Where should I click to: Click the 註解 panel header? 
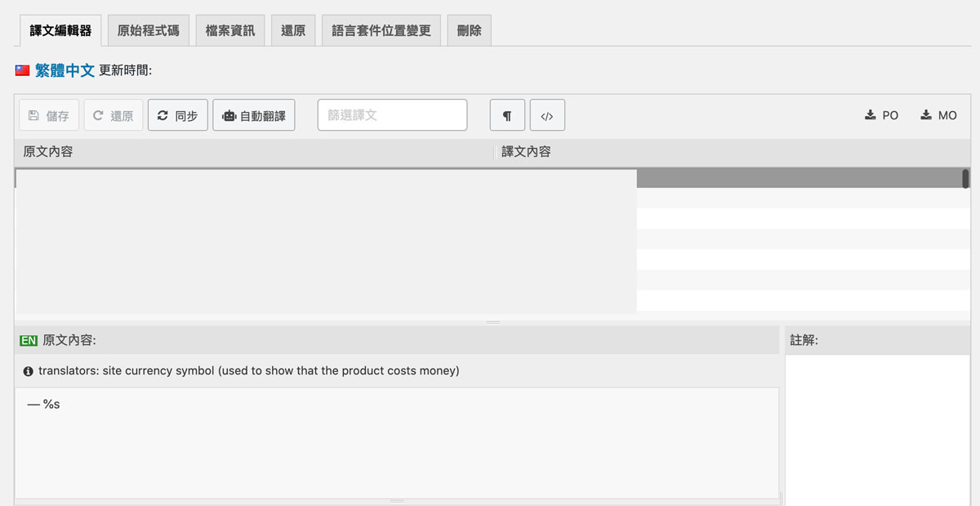[x=877, y=340]
